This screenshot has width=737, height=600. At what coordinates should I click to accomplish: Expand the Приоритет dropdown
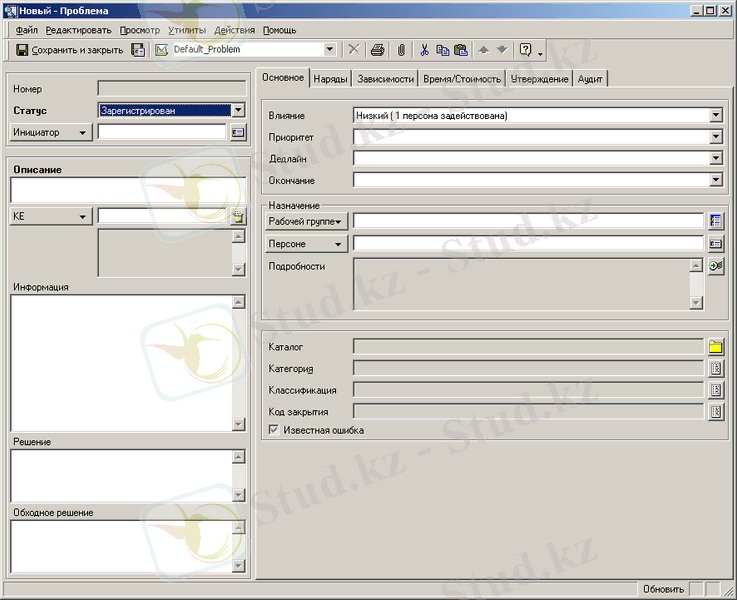point(716,138)
